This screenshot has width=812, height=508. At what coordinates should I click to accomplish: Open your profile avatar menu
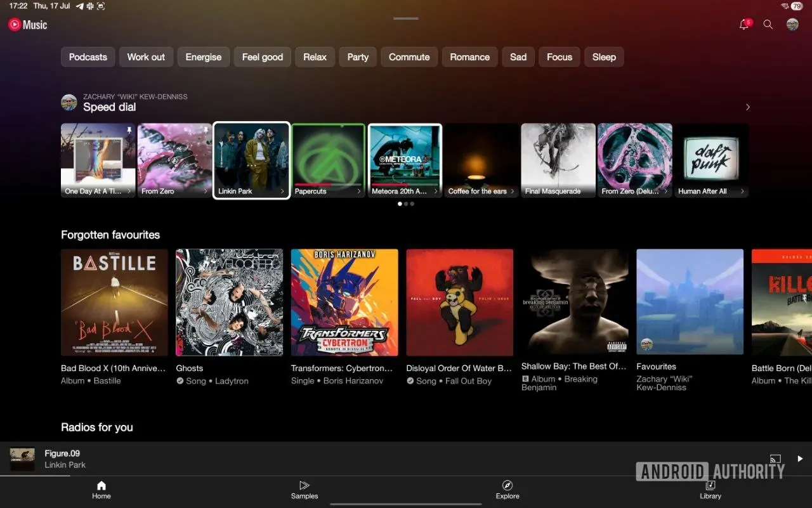click(792, 25)
